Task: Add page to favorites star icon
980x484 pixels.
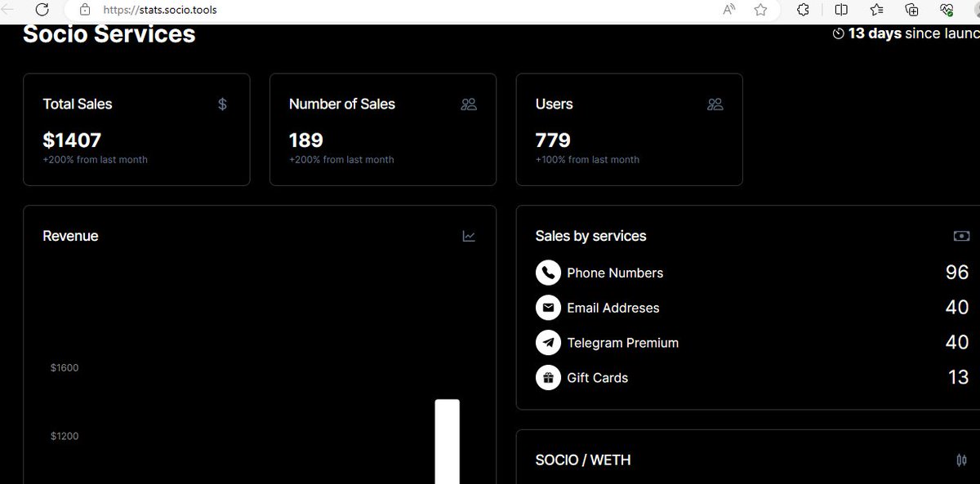Action: (x=760, y=10)
